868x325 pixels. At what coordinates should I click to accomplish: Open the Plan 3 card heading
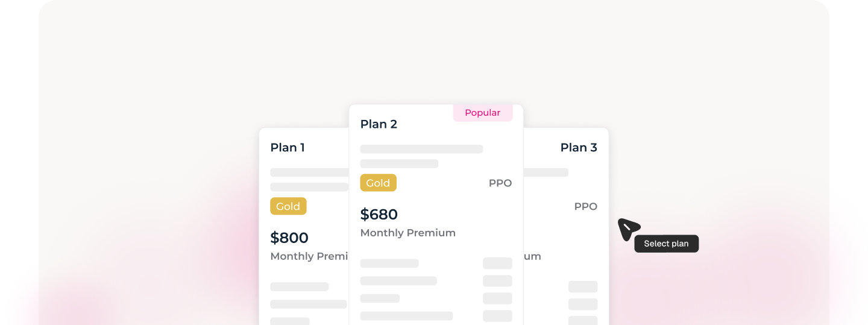pyautogui.click(x=578, y=148)
